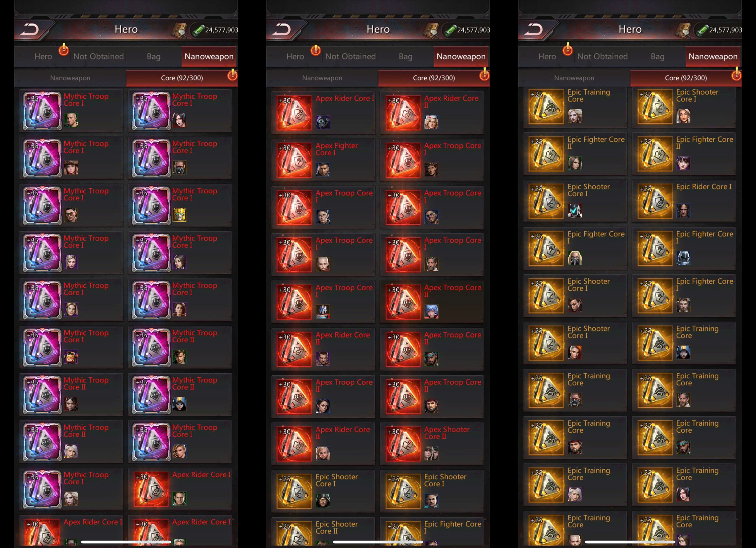Viewport: 756px width, 548px height.
Task: Tap yellow robot hero portrait
Action: (179, 215)
